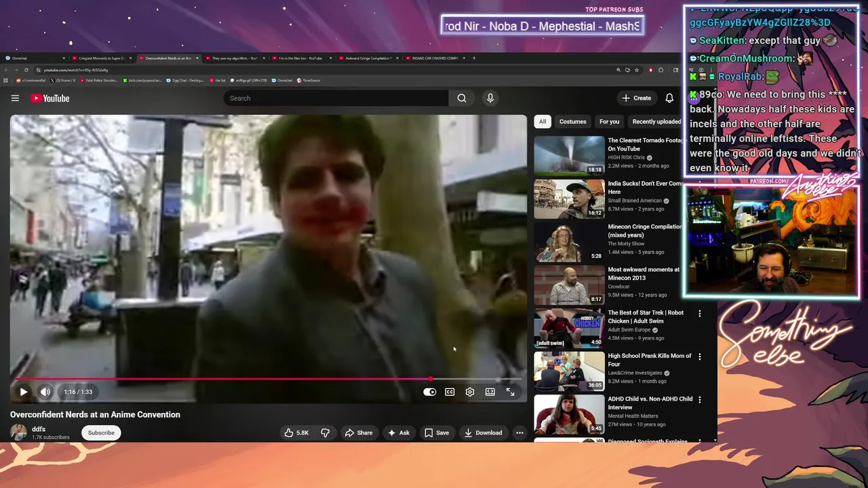The height and width of the screenshot is (488, 868).
Task: Open a new browser tab
Action: [x=474, y=58]
